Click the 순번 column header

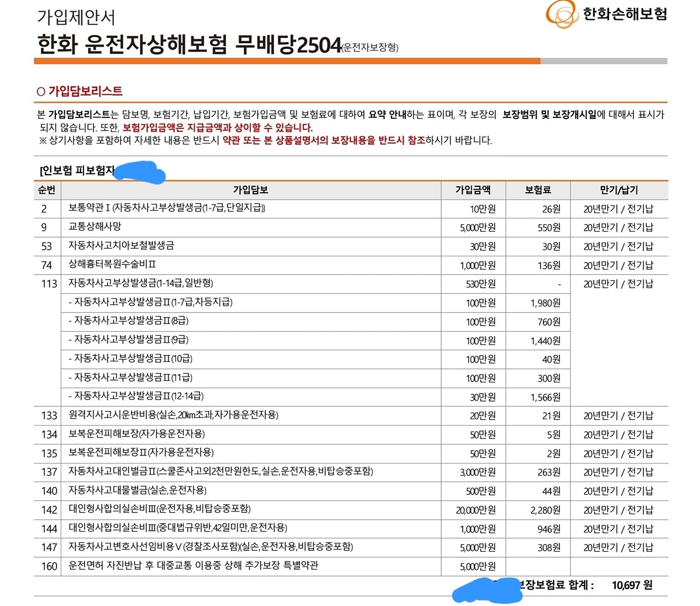pos(47,190)
